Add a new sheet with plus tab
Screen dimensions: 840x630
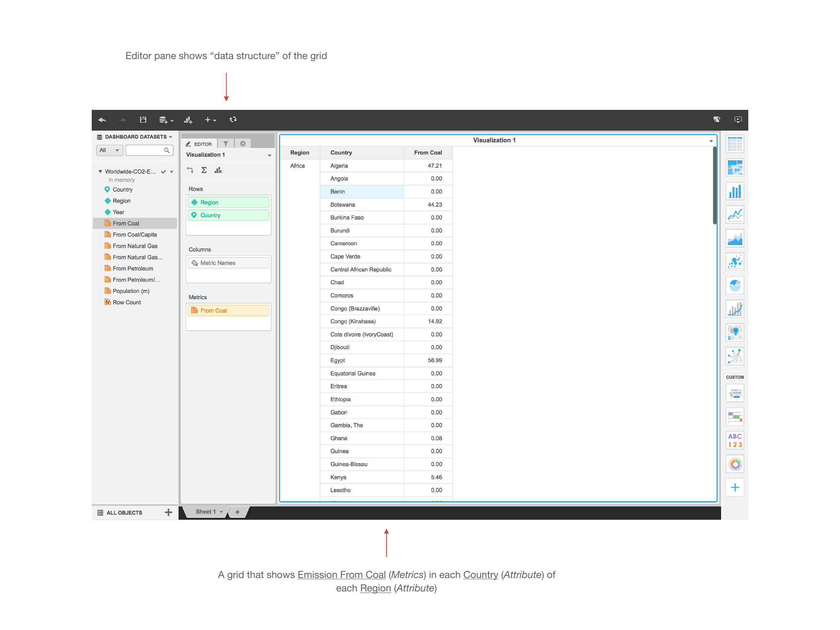tap(237, 512)
